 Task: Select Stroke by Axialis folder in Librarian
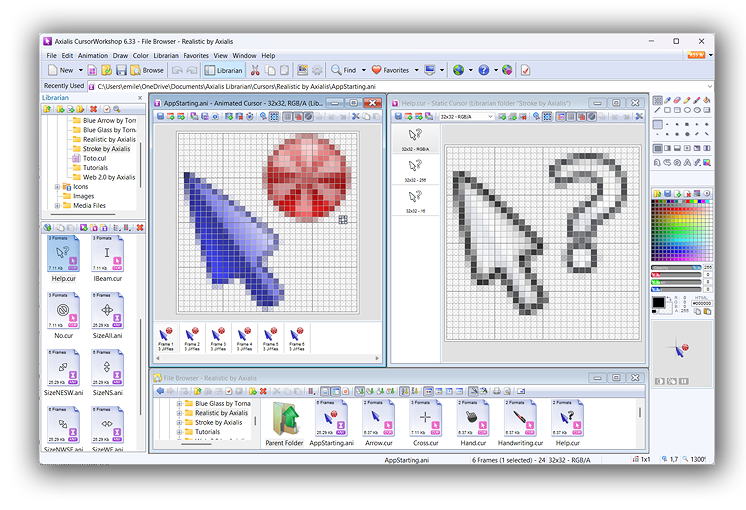click(106, 149)
